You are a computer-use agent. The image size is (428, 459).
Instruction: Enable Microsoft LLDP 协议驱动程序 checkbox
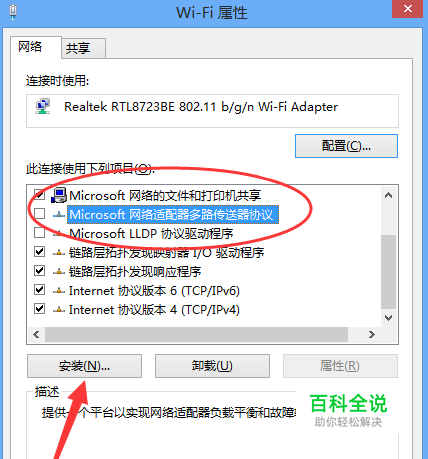pyautogui.click(x=39, y=232)
